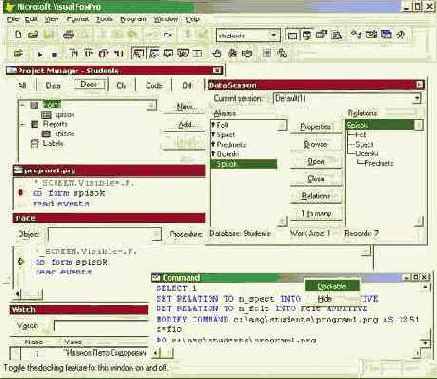This screenshot has height=379, width=437.
Task: Toggle breakpoint marker in Trace window margin
Action: [21, 262]
